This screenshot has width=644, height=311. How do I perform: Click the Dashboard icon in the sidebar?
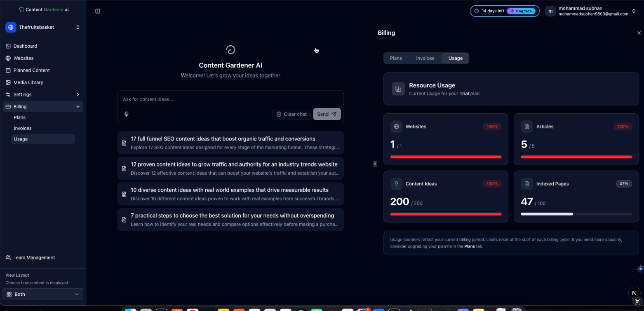coord(8,46)
